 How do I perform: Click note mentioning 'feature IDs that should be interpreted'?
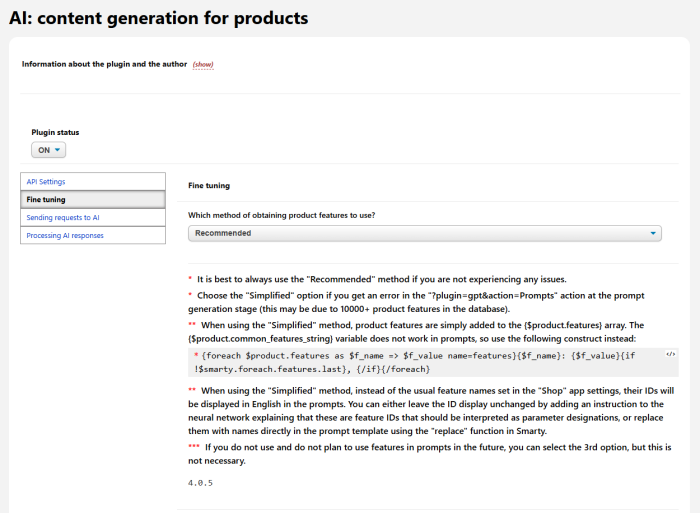pos(431,411)
